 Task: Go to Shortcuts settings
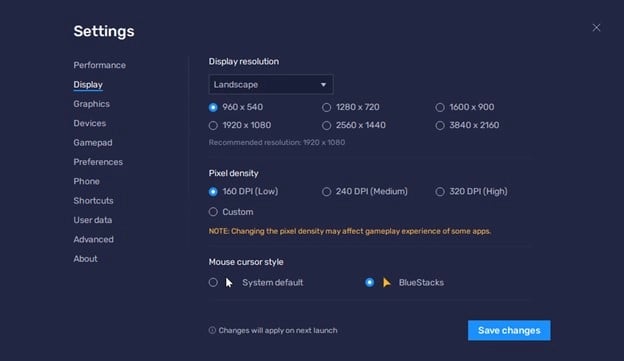click(93, 201)
